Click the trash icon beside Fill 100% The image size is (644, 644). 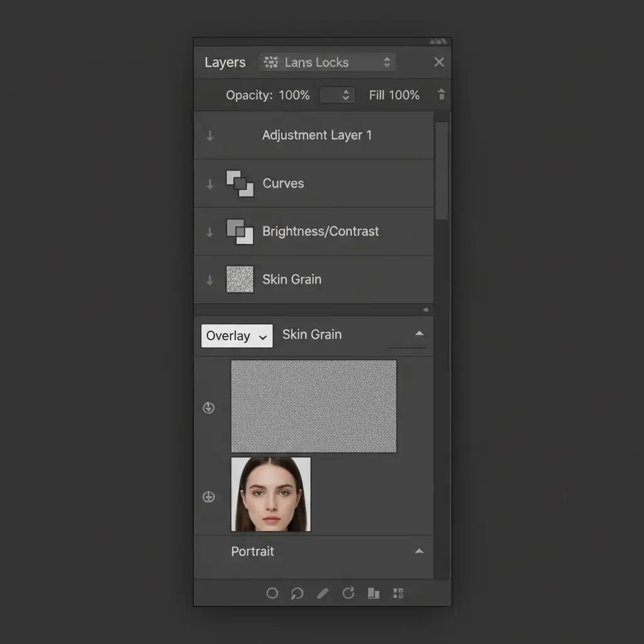coord(441,95)
